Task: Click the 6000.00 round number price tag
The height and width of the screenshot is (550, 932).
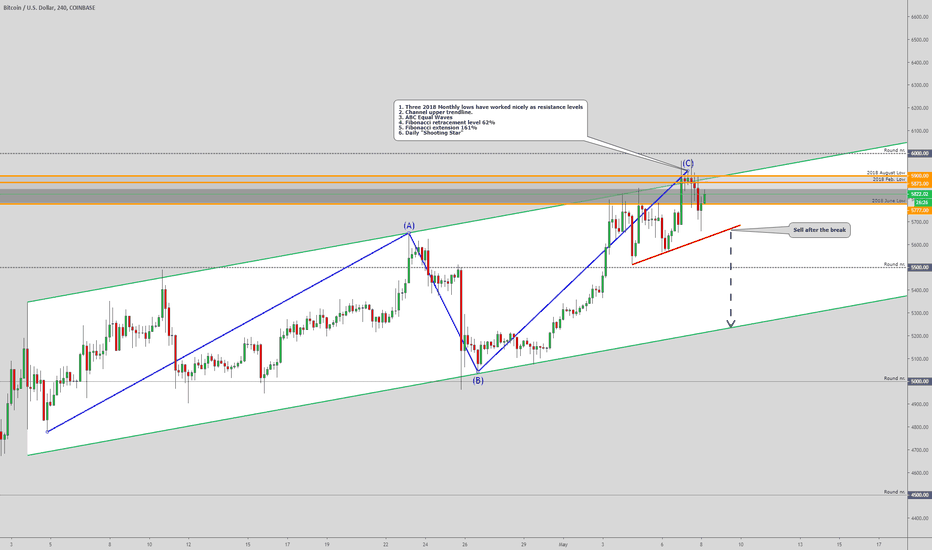Action: point(920,153)
